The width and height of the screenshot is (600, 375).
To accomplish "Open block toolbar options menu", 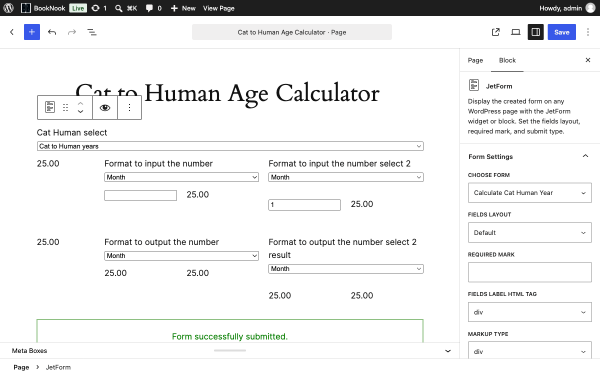I will (x=129, y=108).
